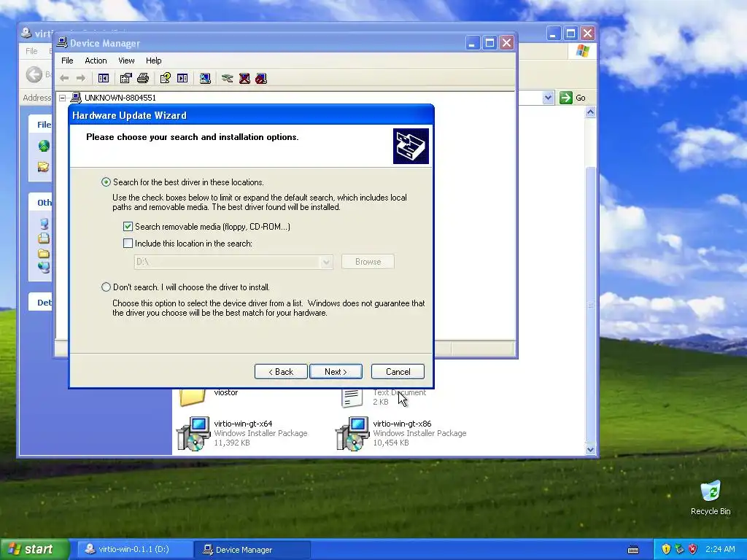Click the Uninstall device toolbar icon
The height and width of the screenshot is (560, 747).
tap(244, 78)
